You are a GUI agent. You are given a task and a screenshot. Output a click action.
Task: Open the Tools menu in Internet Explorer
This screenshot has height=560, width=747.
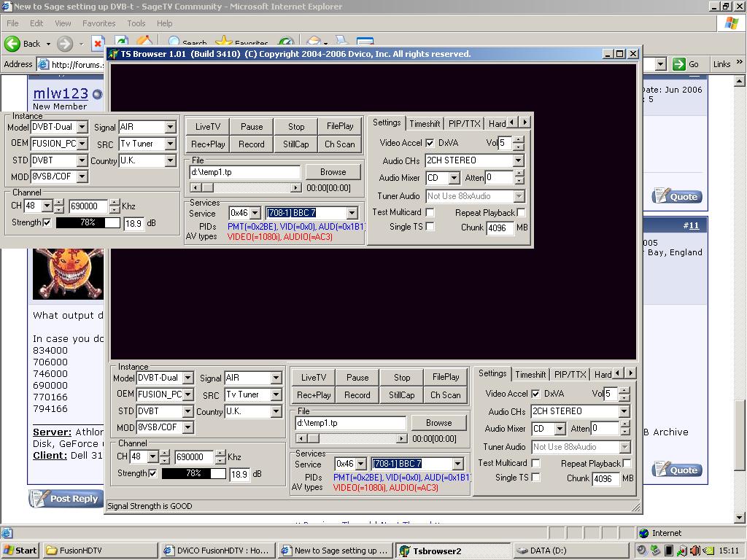click(x=136, y=23)
